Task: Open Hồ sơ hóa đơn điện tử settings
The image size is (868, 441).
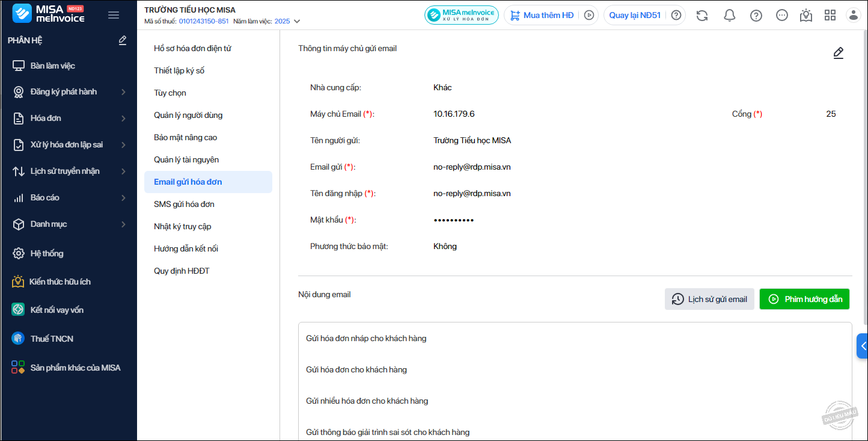Action: point(208,48)
